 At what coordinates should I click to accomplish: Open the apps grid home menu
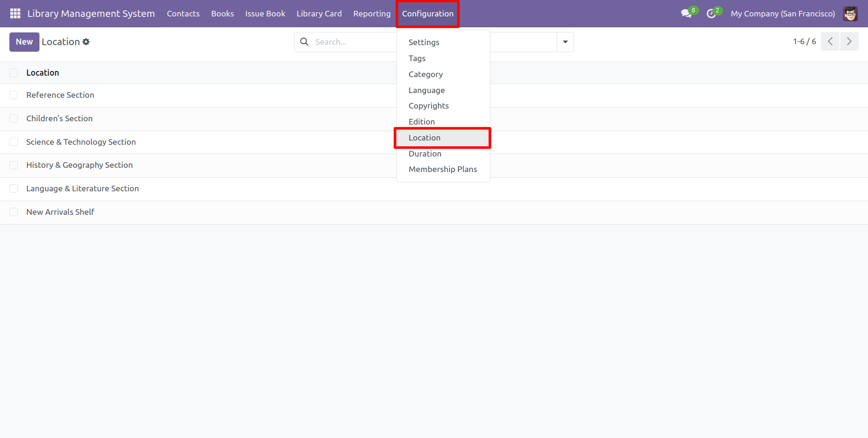[x=15, y=14]
